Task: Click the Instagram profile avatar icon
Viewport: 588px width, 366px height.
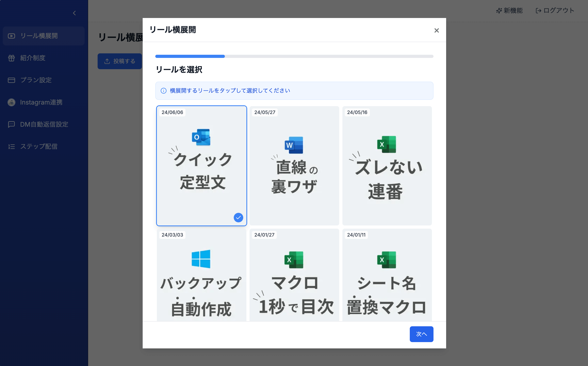Action: coord(11,102)
